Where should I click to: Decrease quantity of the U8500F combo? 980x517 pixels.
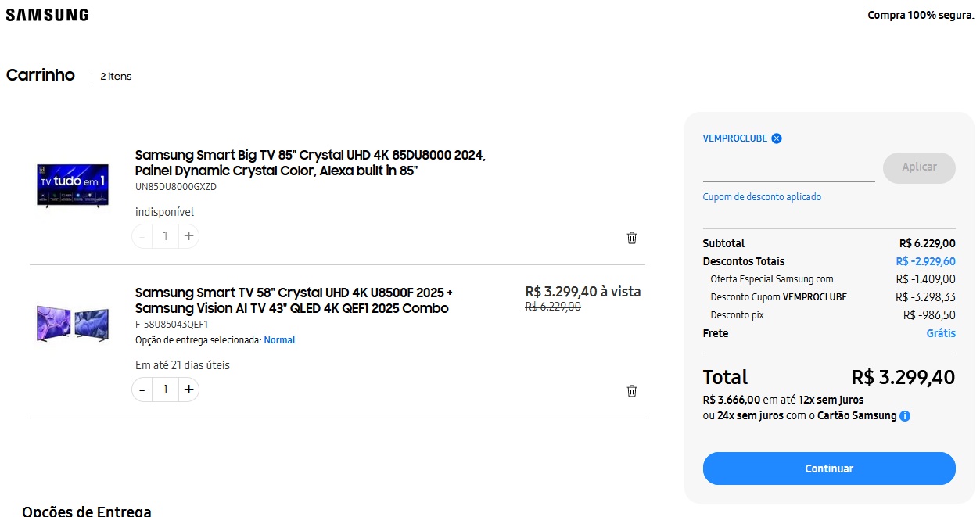point(142,389)
